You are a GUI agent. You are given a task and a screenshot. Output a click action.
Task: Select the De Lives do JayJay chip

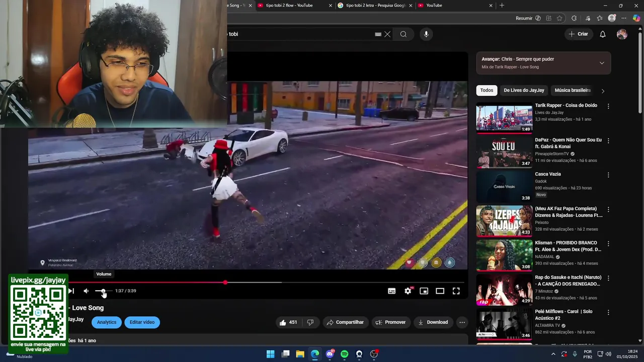point(524,90)
